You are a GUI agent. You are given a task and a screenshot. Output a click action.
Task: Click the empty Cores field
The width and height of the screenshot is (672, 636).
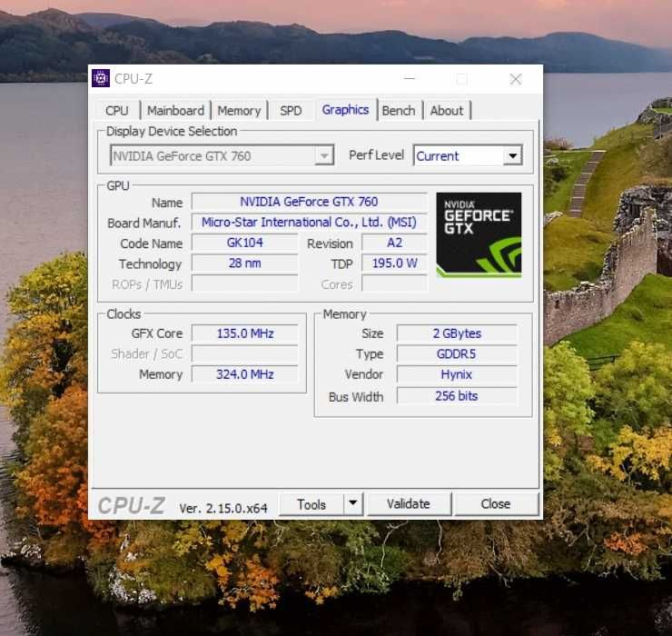pyautogui.click(x=395, y=283)
